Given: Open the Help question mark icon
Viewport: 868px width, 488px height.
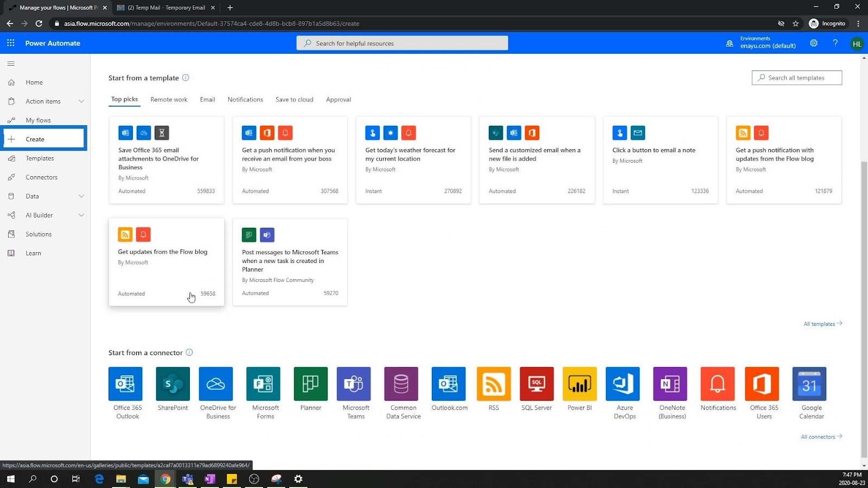Looking at the screenshot, I should (835, 43).
